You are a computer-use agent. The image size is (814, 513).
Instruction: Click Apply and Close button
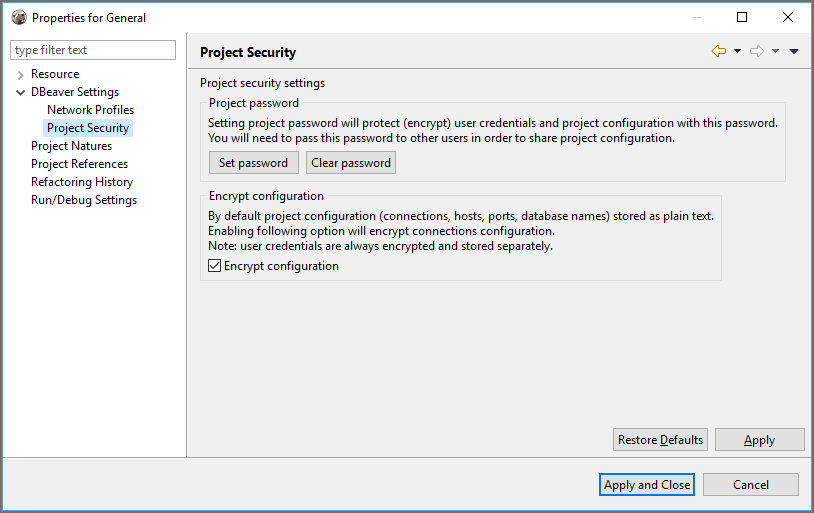click(x=647, y=484)
